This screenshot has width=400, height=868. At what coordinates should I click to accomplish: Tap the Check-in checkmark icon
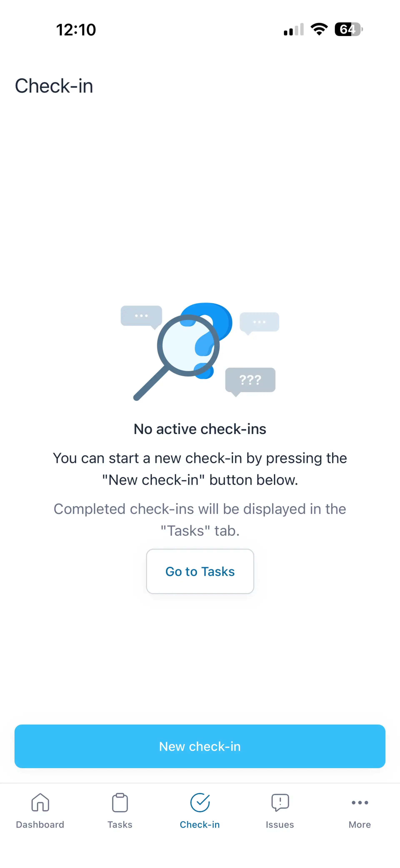[x=200, y=802]
